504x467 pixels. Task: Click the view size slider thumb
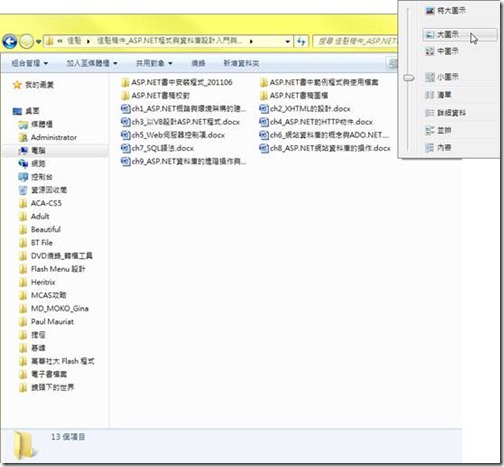pos(409,78)
